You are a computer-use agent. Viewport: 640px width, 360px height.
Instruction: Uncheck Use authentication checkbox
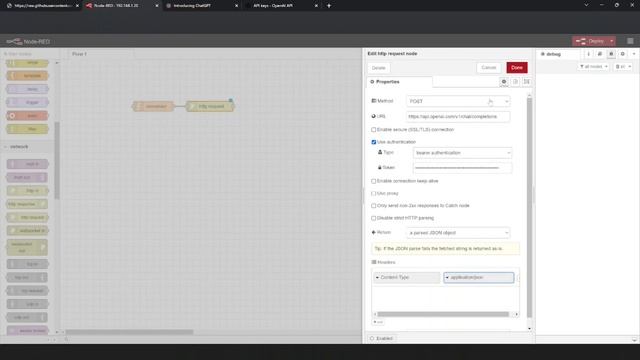point(373,142)
